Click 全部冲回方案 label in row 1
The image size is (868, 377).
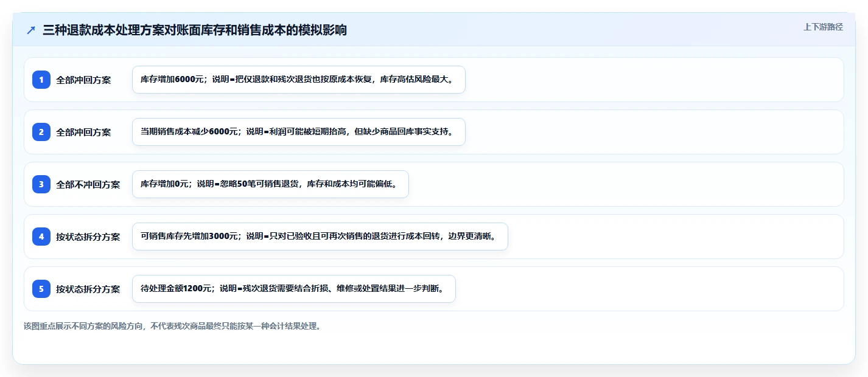[x=83, y=80]
